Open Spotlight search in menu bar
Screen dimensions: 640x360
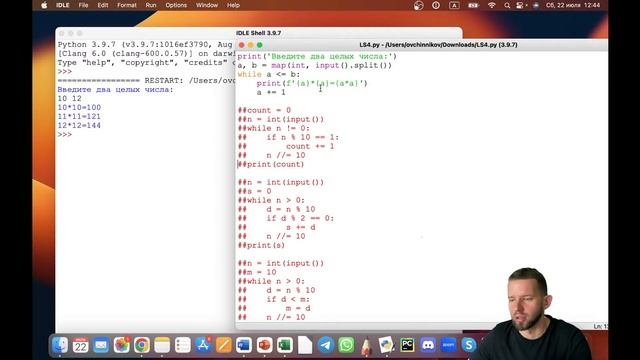pyautogui.click(x=507, y=5)
